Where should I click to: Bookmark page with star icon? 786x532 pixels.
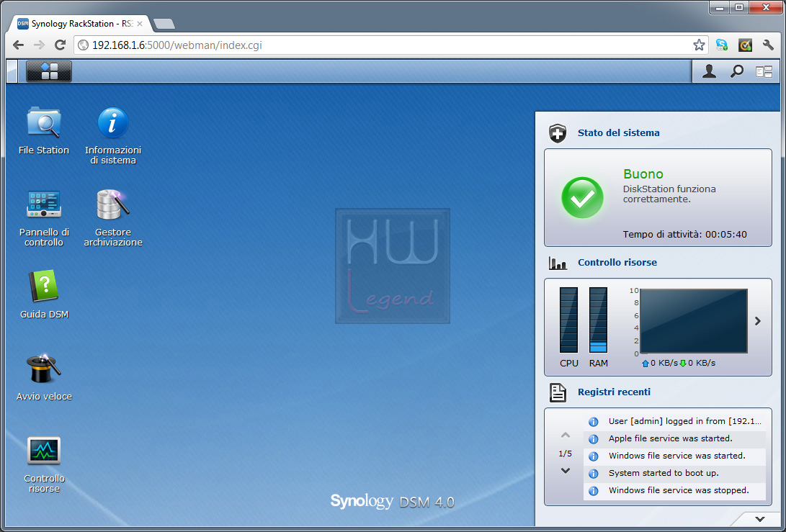click(699, 45)
